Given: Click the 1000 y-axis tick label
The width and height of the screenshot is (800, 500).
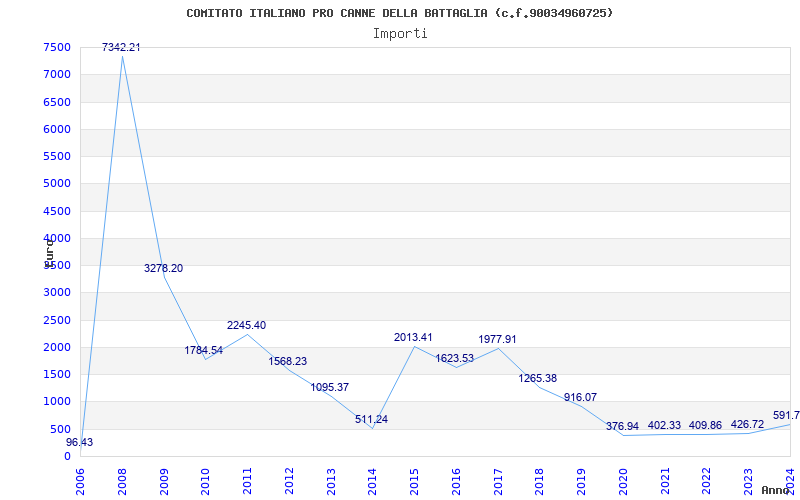Looking at the screenshot, I should (x=57, y=402).
